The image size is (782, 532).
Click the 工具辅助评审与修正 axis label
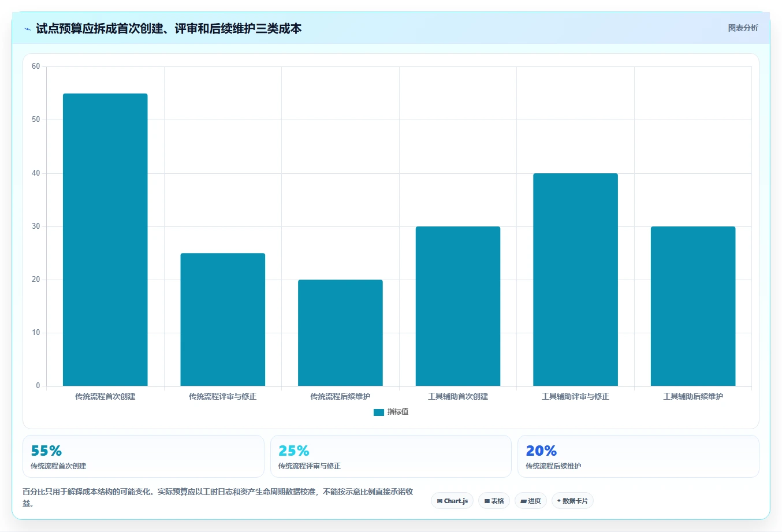point(575,396)
